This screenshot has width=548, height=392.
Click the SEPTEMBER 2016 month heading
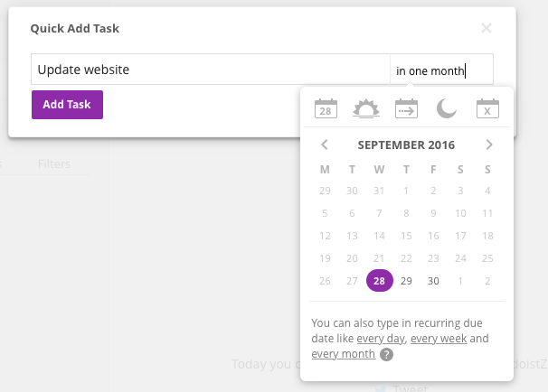click(406, 145)
